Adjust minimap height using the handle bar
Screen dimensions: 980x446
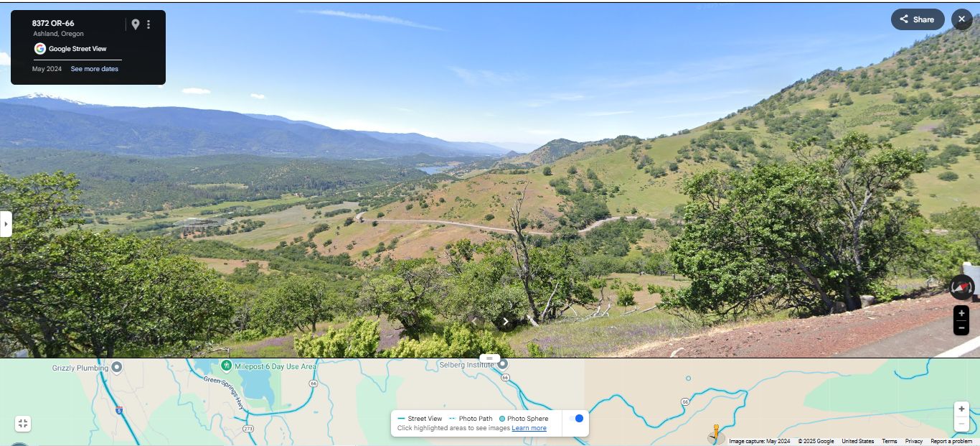(489, 358)
